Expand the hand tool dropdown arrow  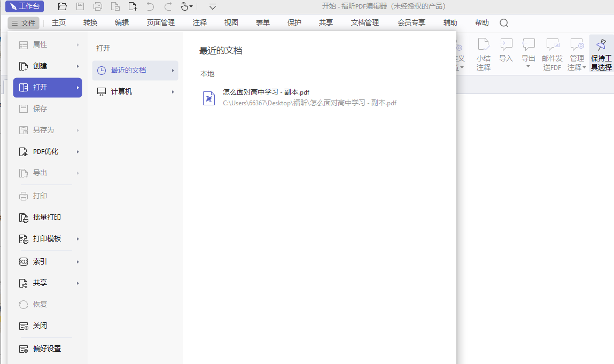point(191,7)
